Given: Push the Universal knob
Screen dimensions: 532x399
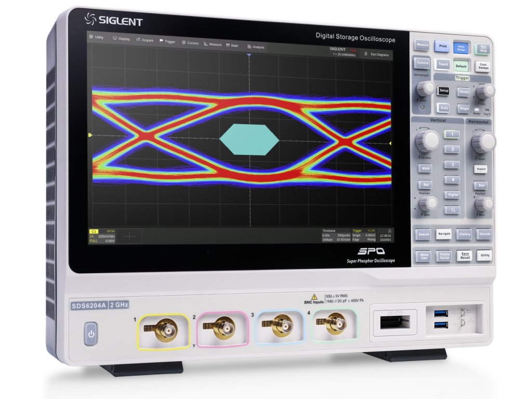Looking at the screenshot, I should (425, 89).
